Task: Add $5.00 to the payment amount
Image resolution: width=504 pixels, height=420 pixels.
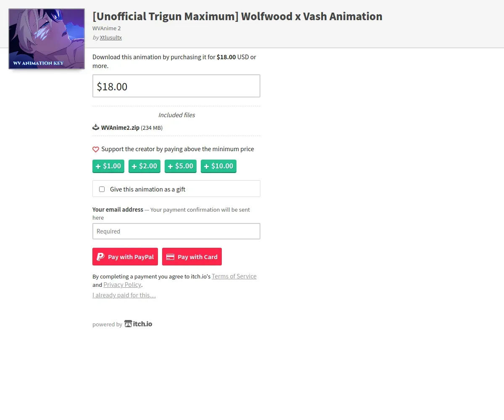Action: [181, 166]
